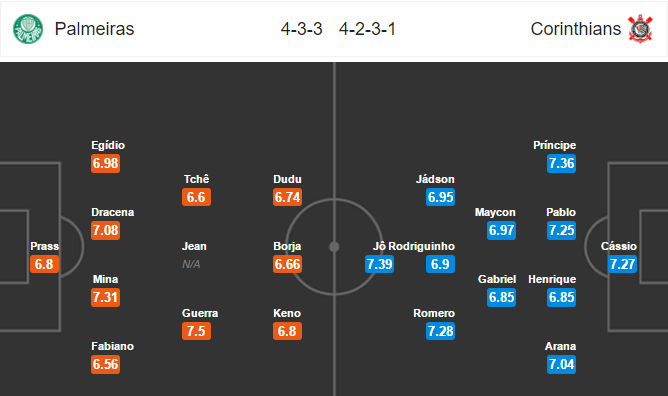Click the Corinthians club crest icon
The width and height of the screenshot is (668, 396).
click(x=640, y=29)
